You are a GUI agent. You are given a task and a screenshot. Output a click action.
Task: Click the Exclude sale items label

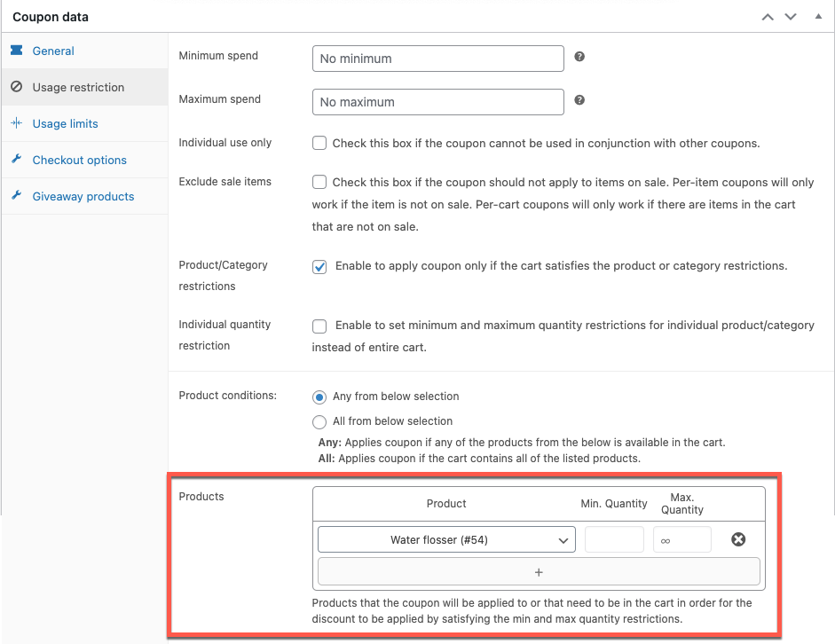click(x=225, y=182)
